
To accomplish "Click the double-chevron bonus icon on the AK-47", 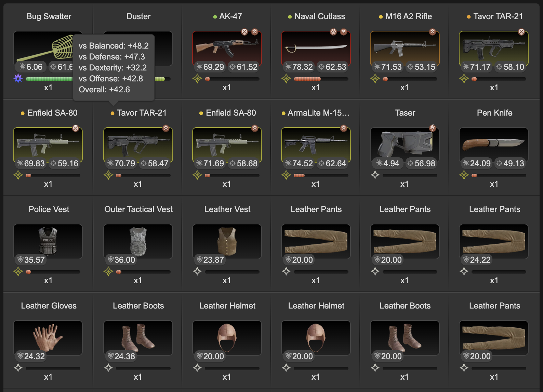I will 255,32.
